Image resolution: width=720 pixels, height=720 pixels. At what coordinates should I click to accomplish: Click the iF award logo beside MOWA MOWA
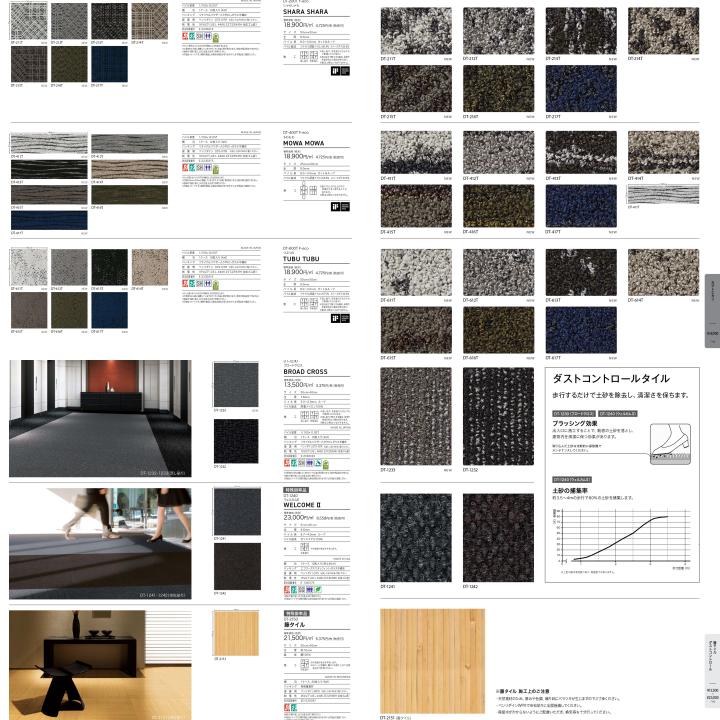(340, 207)
